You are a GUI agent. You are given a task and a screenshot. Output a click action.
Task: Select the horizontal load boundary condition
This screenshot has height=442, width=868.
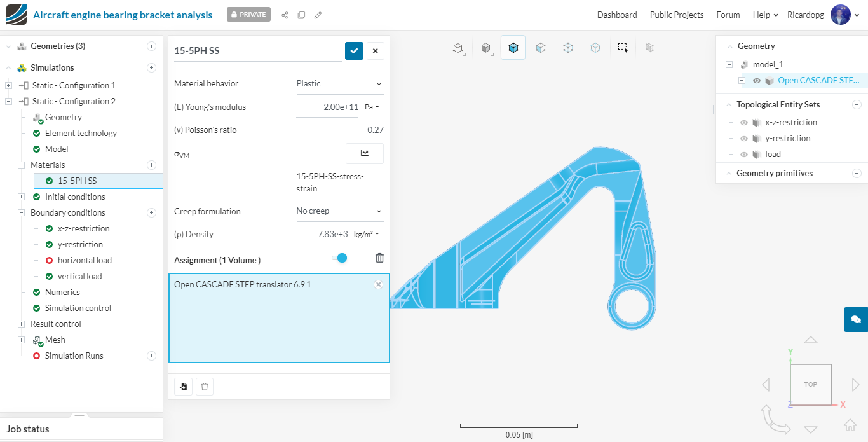[x=84, y=261]
